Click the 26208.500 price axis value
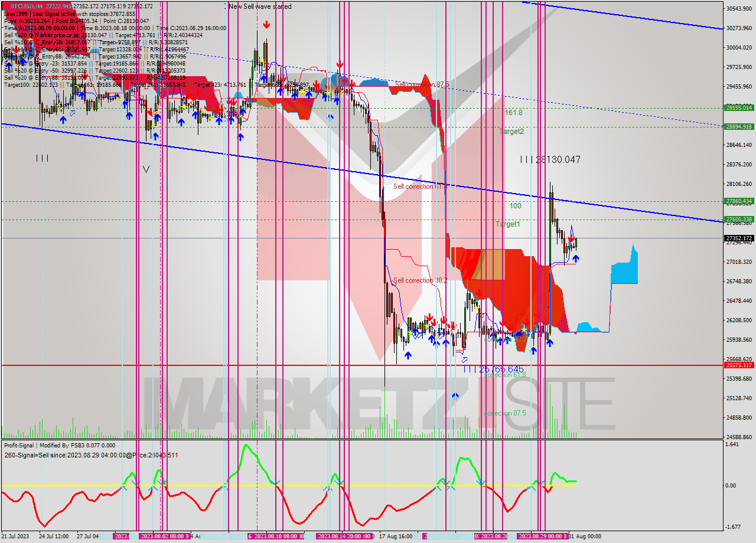This screenshot has width=756, height=543. pyautogui.click(x=738, y=320)
